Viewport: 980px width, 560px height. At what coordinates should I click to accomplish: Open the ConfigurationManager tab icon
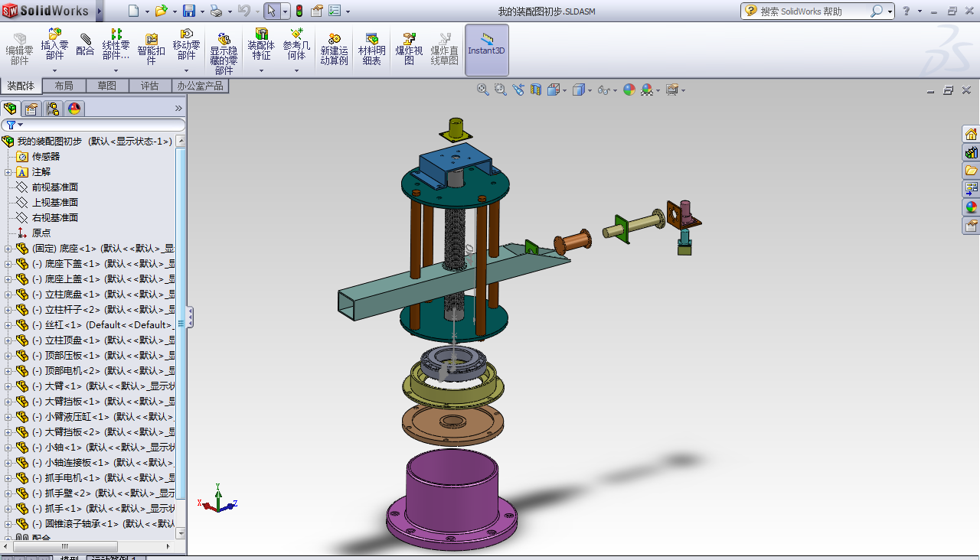click(x=53, y=109)
